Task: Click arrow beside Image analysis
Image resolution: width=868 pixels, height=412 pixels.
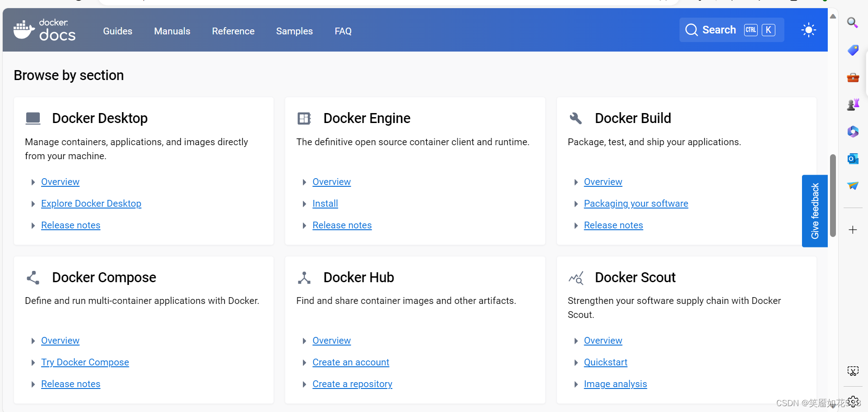Action: click(576, 384)
